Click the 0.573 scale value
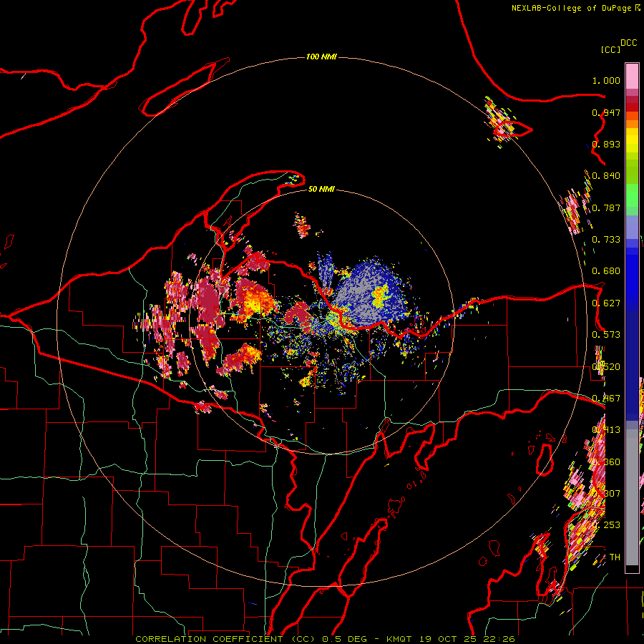Viewport: 644px width, 644px height. tap(606, 335)
